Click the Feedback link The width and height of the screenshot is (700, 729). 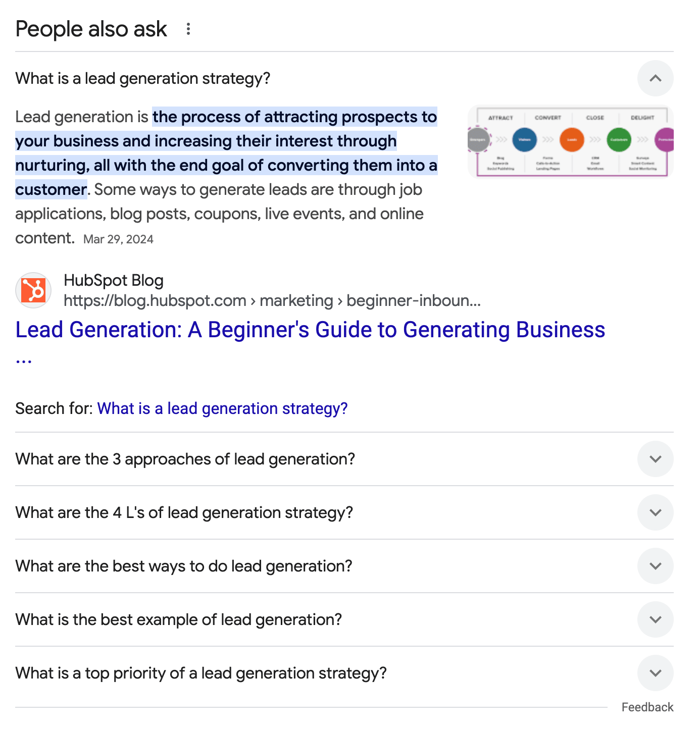pos(647,707)
